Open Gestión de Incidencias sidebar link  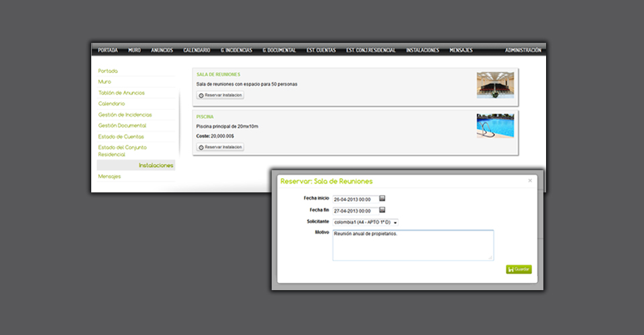[x=125, y=115]
